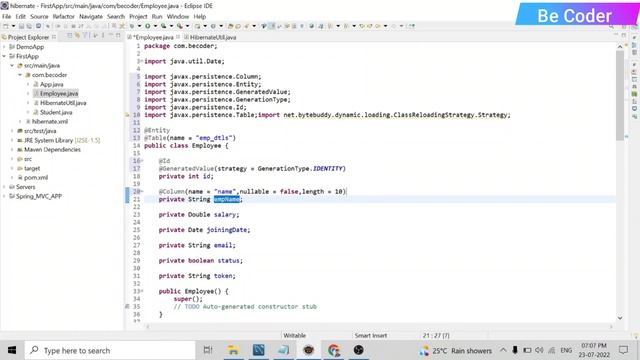The image size is (640, 360).
Task: Open the Windows notification center icon
Action: pyautogui.click(x=623, y=350)
